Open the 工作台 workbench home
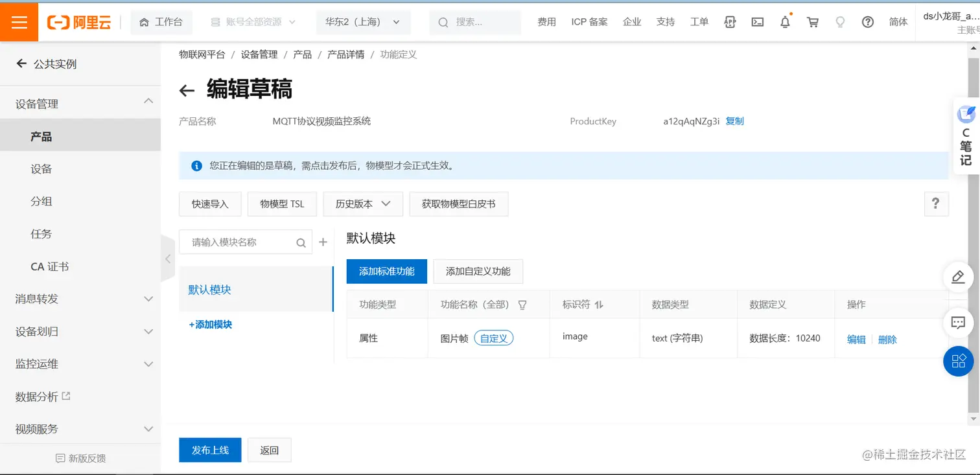 click(x=161, y=22)
